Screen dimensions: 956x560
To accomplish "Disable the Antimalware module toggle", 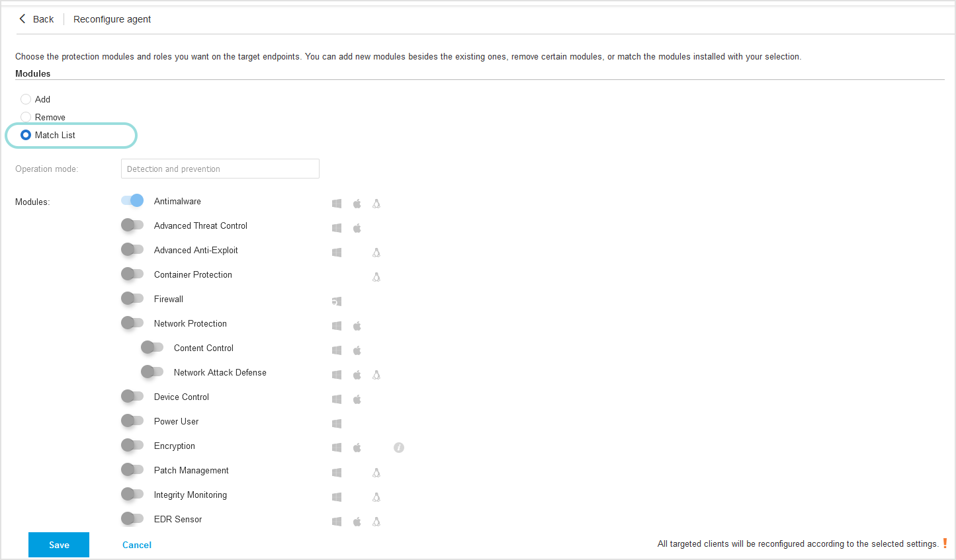I will point(132,200).
